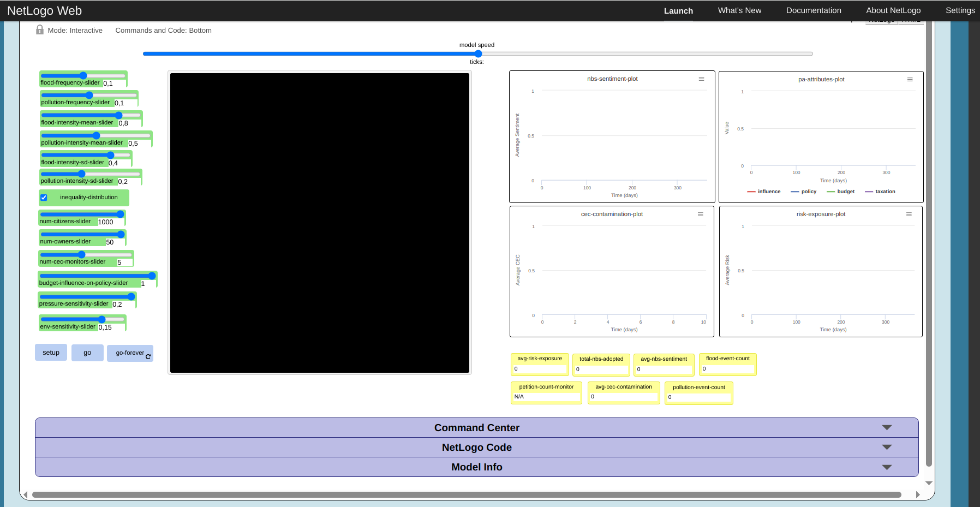
Task: Open the pa-attributes-plot options menu
Action: click(910, 79)
